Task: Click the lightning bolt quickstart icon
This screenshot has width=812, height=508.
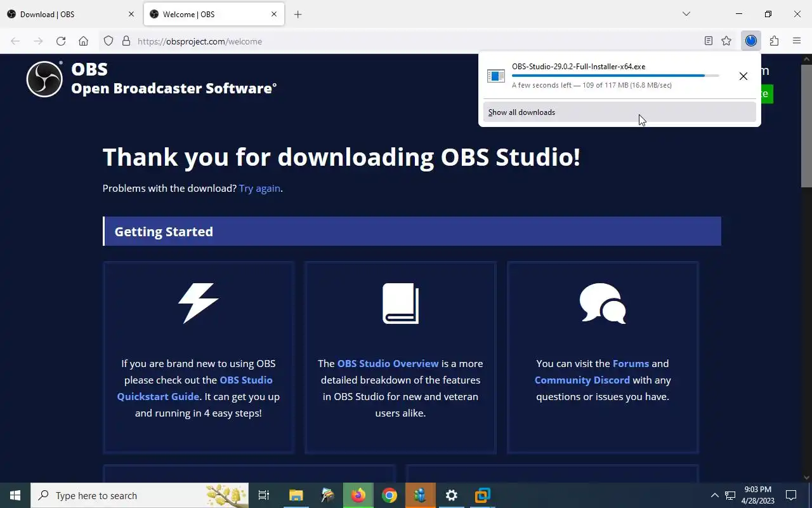Action: 199,303
